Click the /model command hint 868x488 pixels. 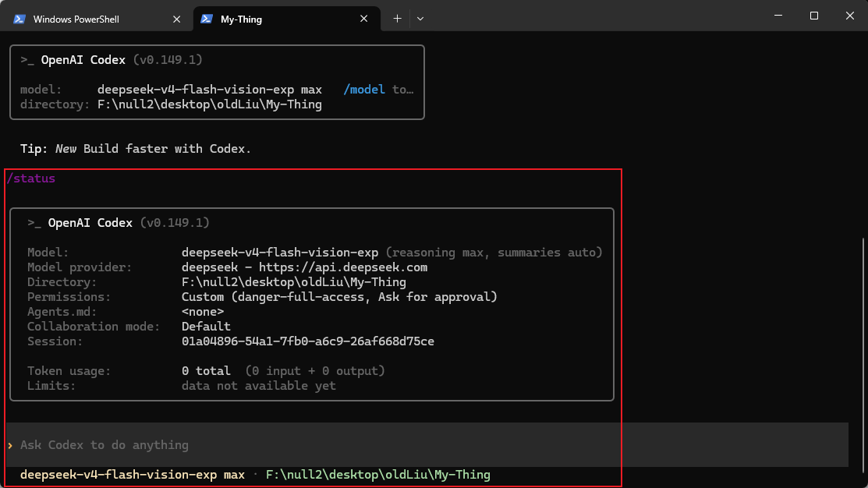pyautogui.click(x=363, y=90)
